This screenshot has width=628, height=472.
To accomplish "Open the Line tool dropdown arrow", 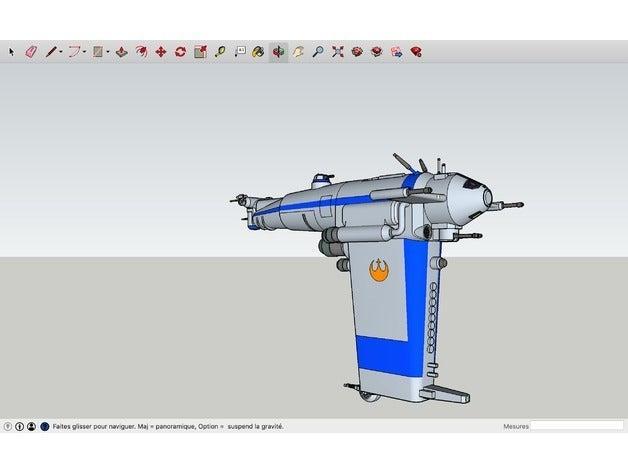I will [61, 52].
